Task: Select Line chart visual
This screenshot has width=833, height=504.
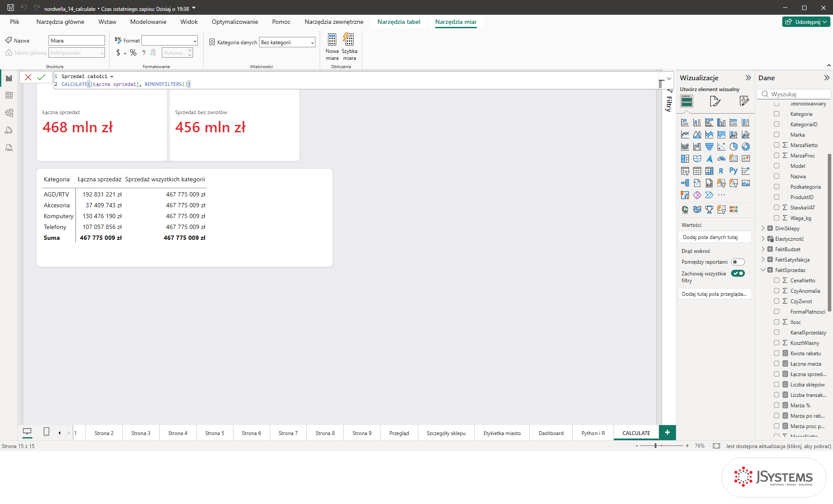Action: click(685, 134)
